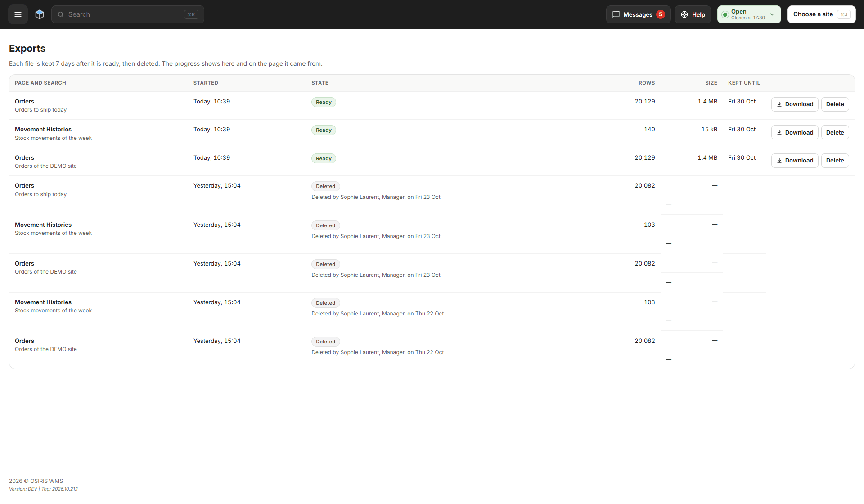Open the hamburger menu icon
Viewport: 864px width, 504px height.
tap(18, 14)
